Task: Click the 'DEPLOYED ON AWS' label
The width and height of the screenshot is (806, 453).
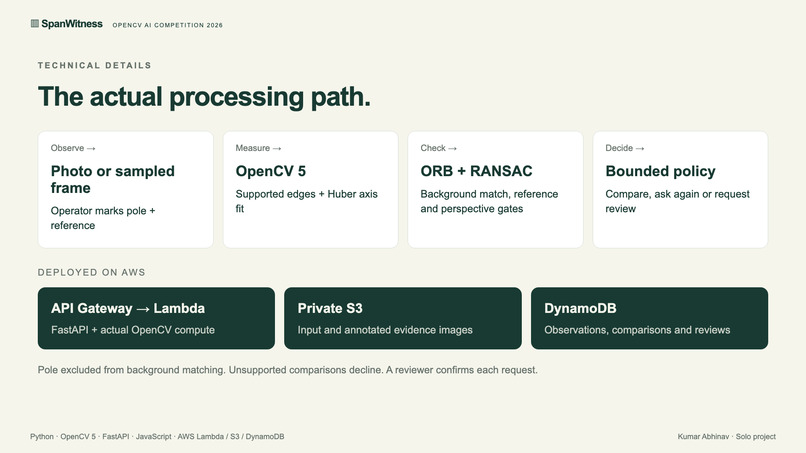Action: click(x=91, y=273)
